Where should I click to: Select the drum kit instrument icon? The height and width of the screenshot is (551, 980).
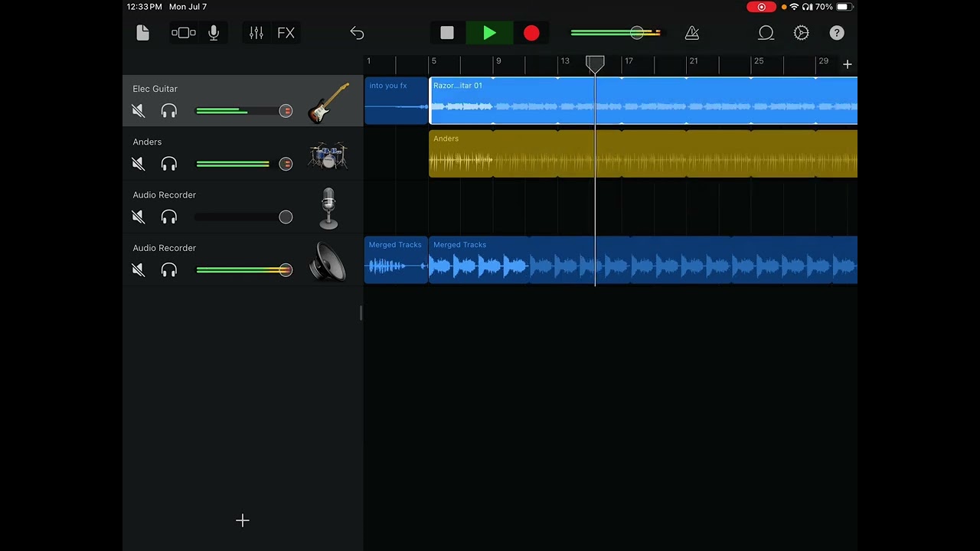coord(328,155)
